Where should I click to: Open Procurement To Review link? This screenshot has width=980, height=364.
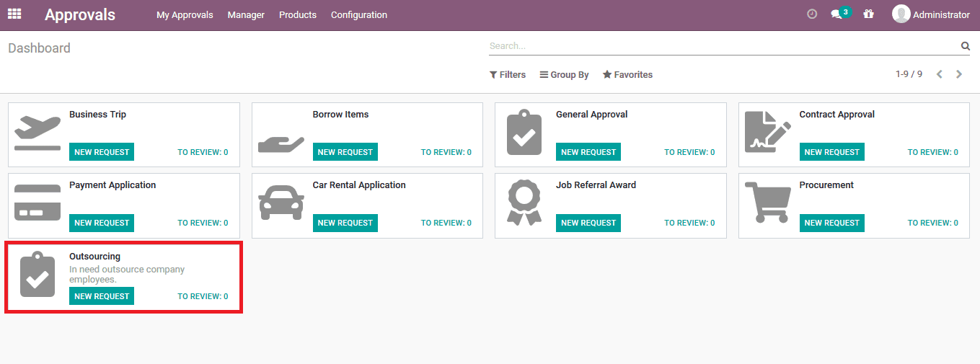(x=933, y=223)
